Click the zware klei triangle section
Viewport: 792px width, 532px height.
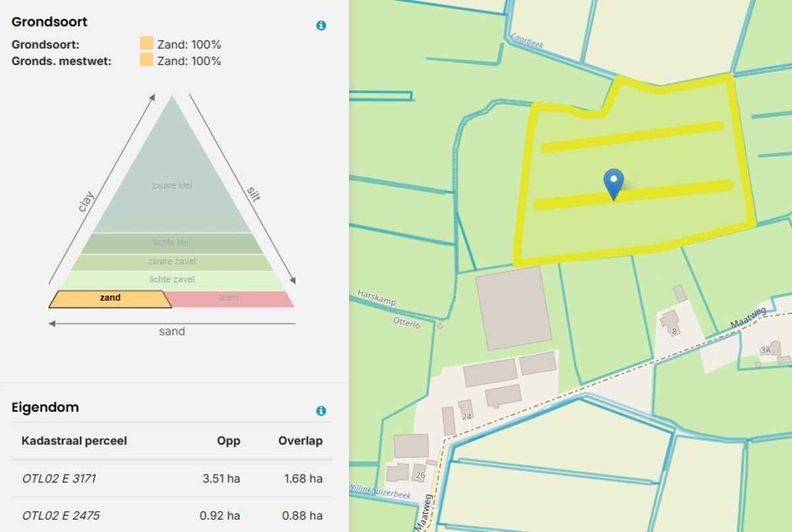(172, 185)
